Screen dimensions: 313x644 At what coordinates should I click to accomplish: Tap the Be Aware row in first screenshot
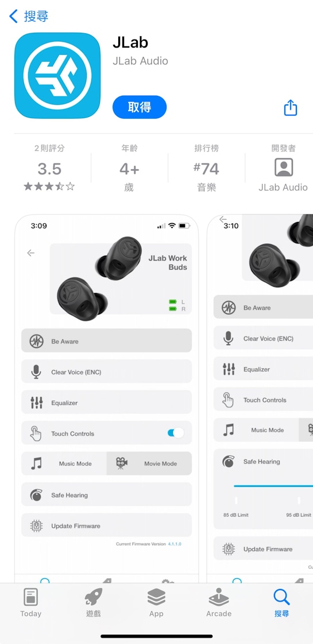106,341
